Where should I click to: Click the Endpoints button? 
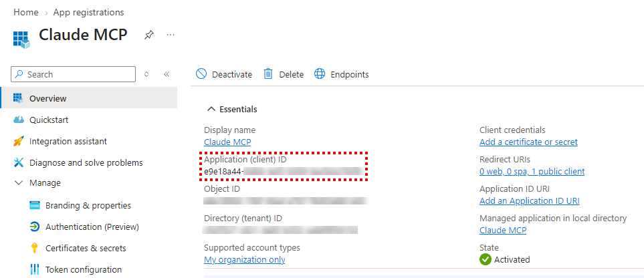coord(342,74)
